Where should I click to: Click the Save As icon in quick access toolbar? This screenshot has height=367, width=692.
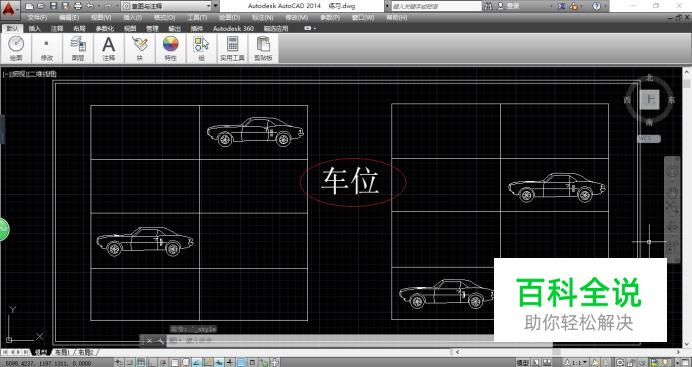point(65,6)
